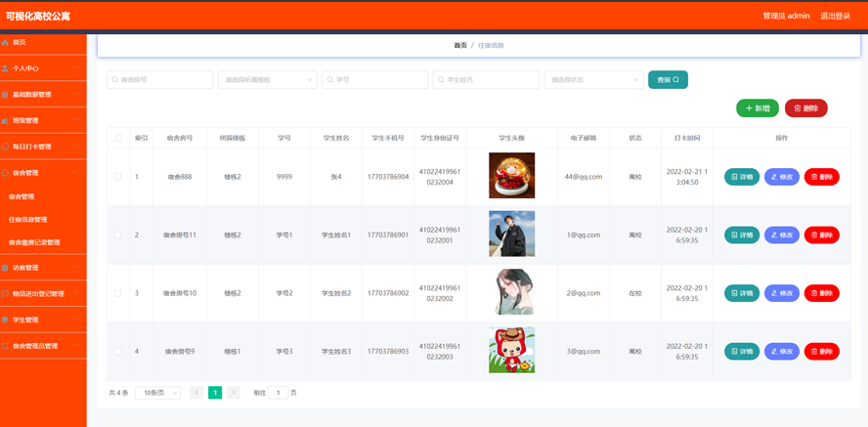Screen dimensions: 868x427
Task: Click 修改 for 学生姓名3
Action: tap(782, 351)
